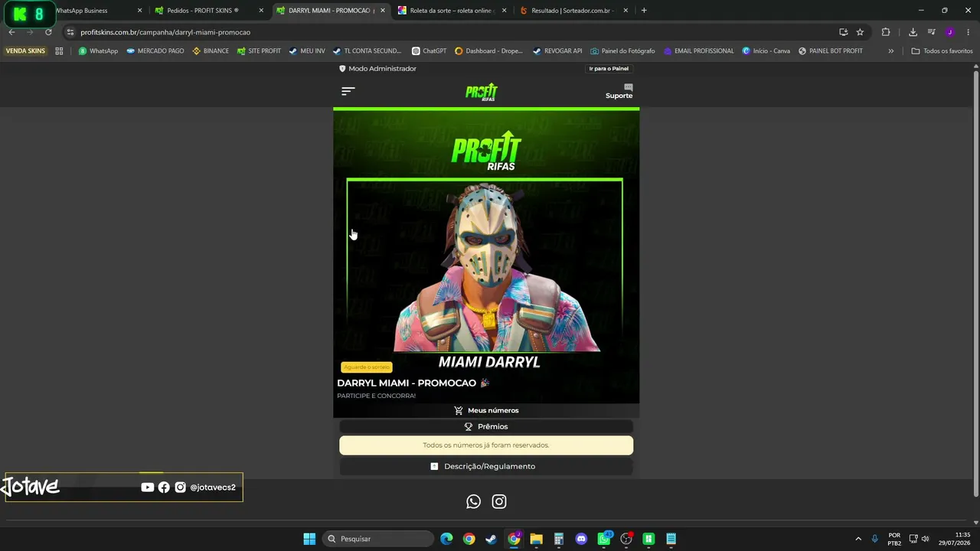Open the apps grid bookmark icon

coord(59,51)
